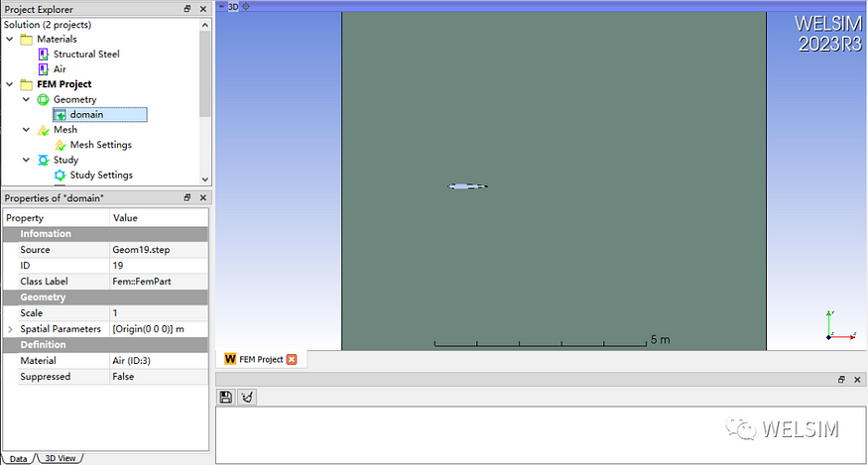Close the FEM Project tab
The width and height of the screenshot is (868, 465).
[x=292, y=359]
